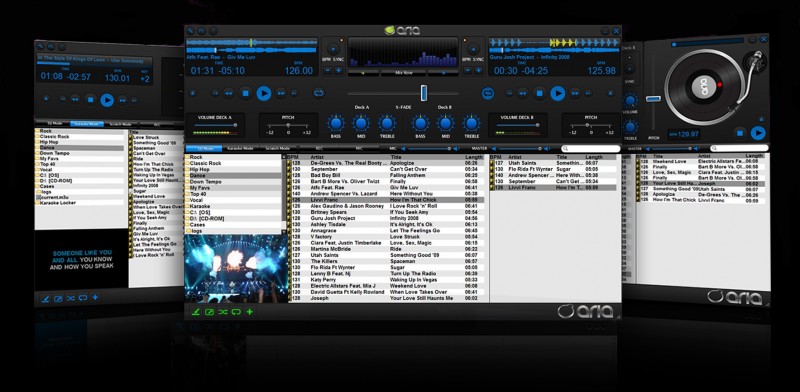Toggle the Deck A loop button
This screenshot has height=392, width=800.
coord(319,93)
